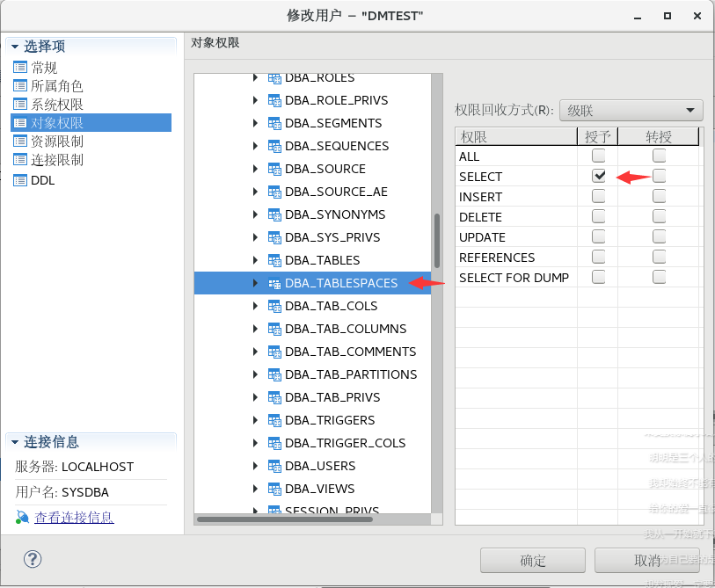Viewport: 715px width, 588px height.
Task: Click the DBA_TRIGGER_COLS table icon
Action: point(274,443)
